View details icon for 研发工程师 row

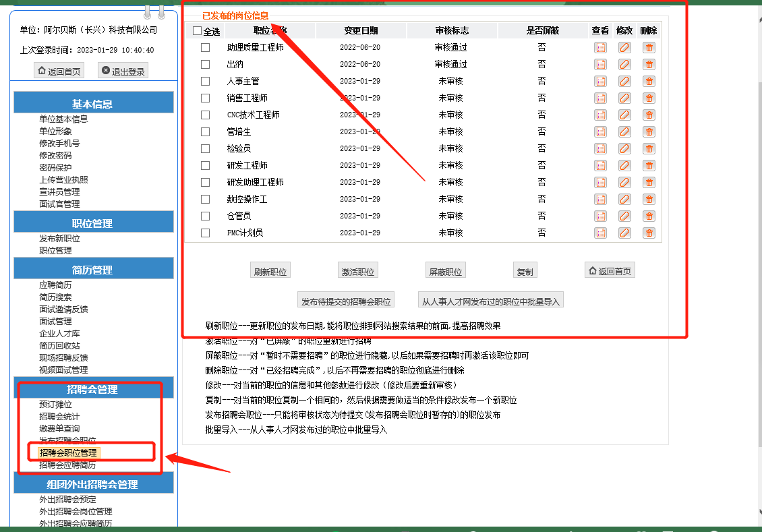[x=600, y=165]
